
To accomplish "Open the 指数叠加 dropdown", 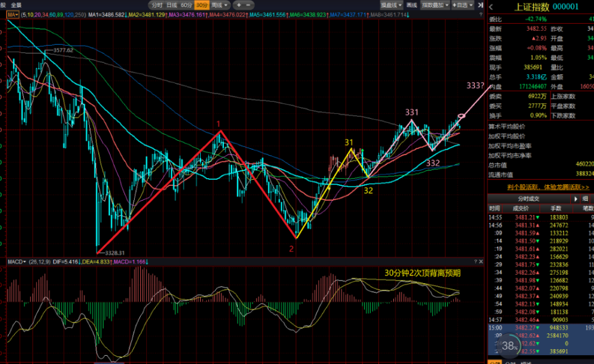I will [435, 5].
